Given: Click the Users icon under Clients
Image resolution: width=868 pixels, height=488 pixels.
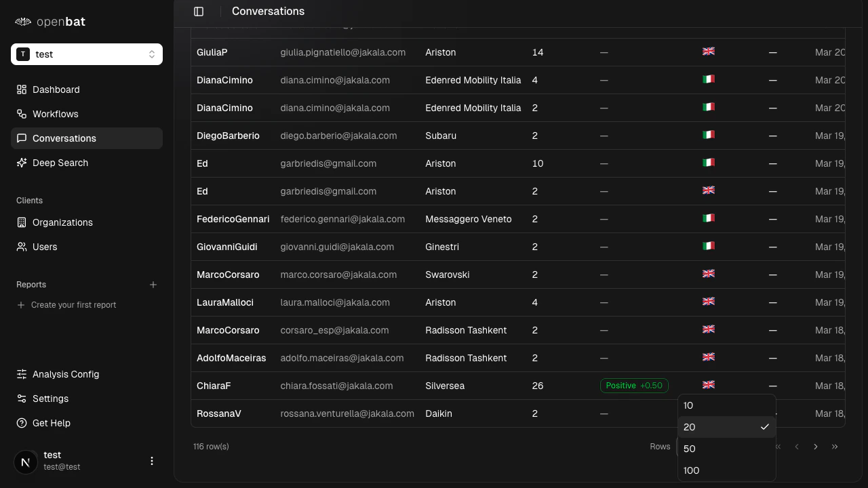Looking at the screenshot, I should tap(22, 247).
